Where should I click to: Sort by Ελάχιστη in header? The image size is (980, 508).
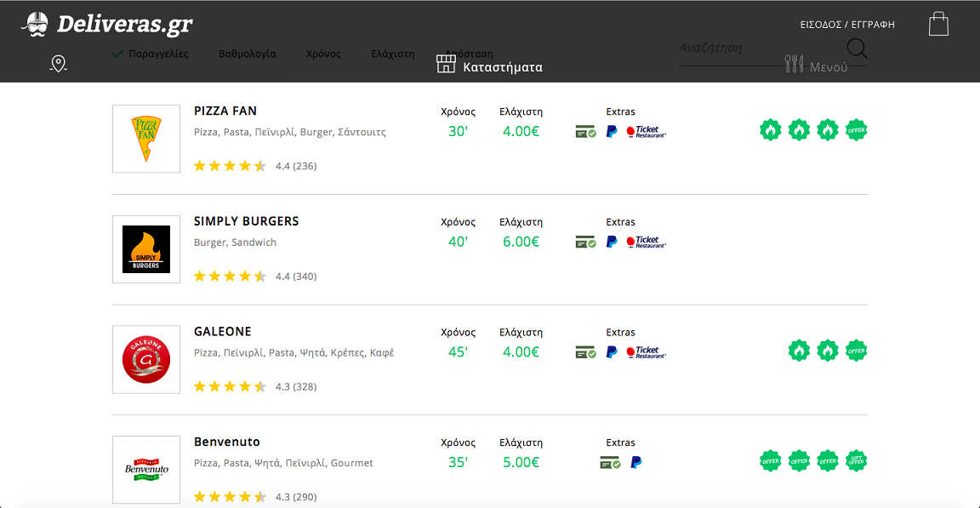tap(392, 54)
